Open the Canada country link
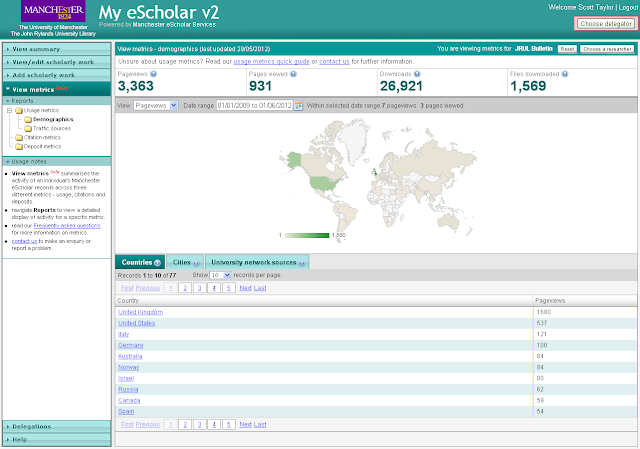Image resolution: width=640 pixels, height=449 pixels. 129,400
